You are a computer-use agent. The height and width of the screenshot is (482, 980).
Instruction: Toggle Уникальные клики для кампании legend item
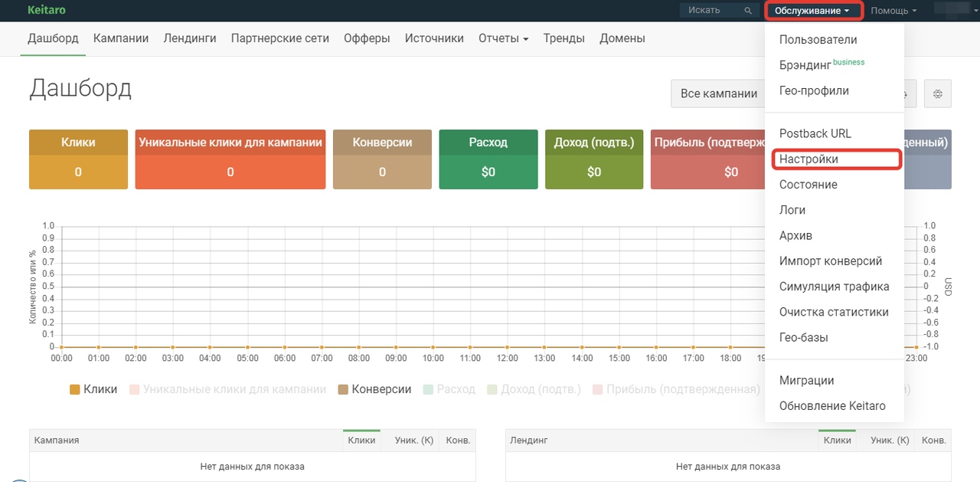pos(227,389)
